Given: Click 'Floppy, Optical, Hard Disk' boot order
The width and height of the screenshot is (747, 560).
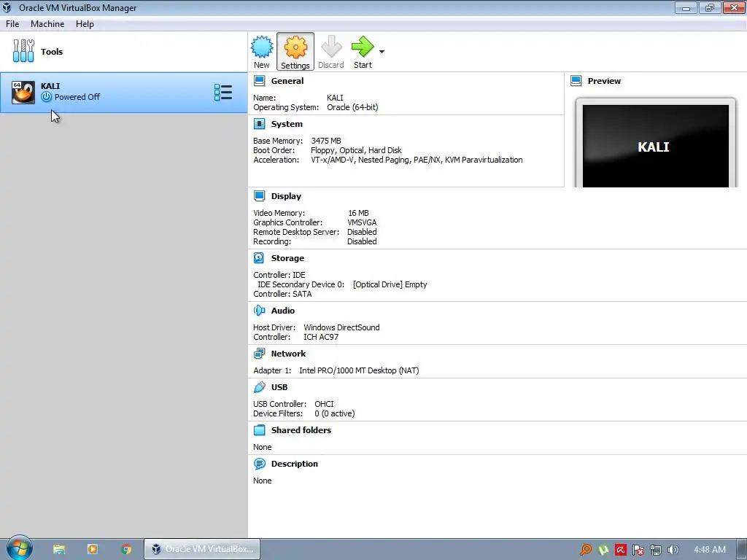Looking at the screenshot, I should point(356,150).
